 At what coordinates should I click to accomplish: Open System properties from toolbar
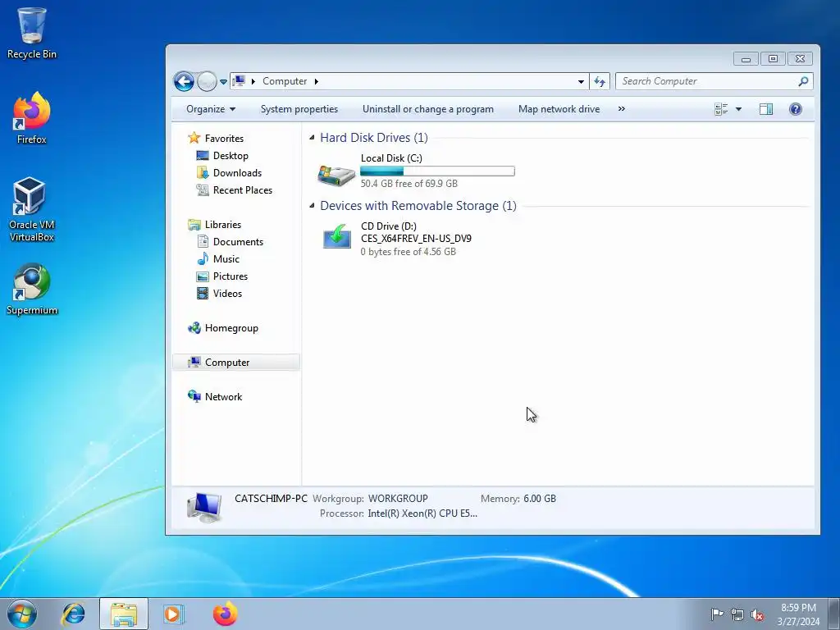(299, 109)
